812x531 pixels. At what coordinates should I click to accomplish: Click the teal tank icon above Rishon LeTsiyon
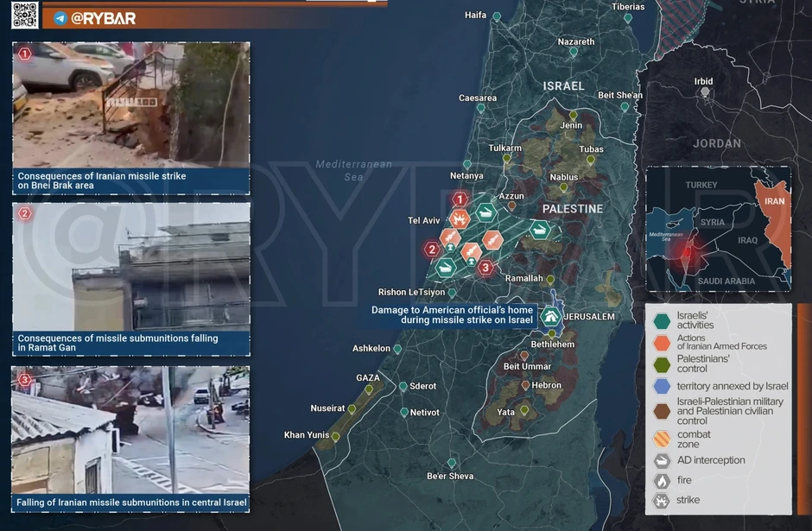tap(446, 268)
